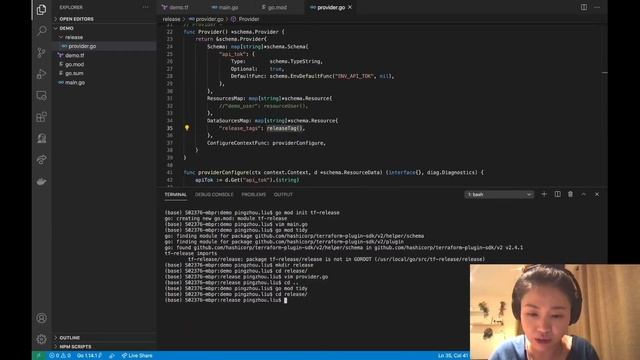Image resolution: width=640 pixels, height=360 pixels.
Task: Open the Remote Explorer view
Action: (41, 96)
